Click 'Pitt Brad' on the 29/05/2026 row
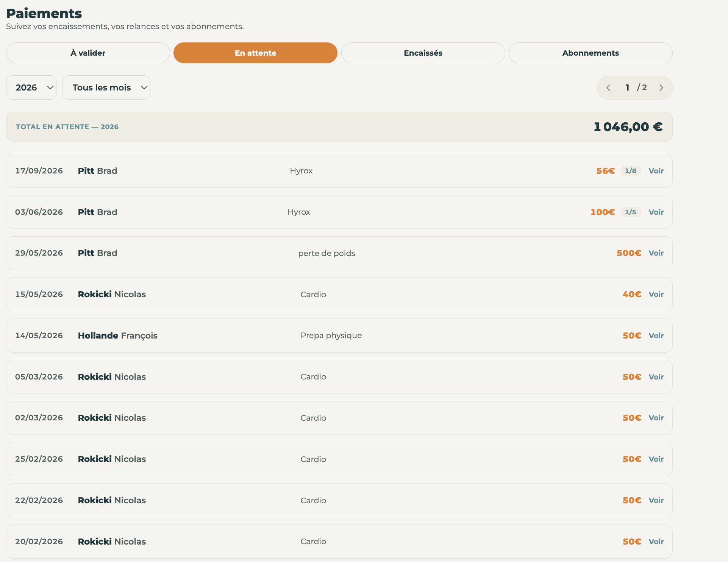The height and width of the screenshot is (562, 728). 98,253
